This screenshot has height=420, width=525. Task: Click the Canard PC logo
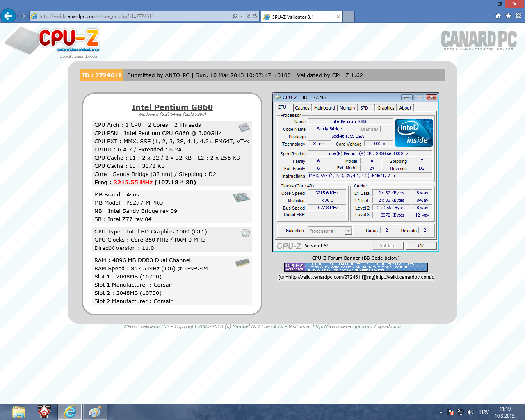(479, 41)
